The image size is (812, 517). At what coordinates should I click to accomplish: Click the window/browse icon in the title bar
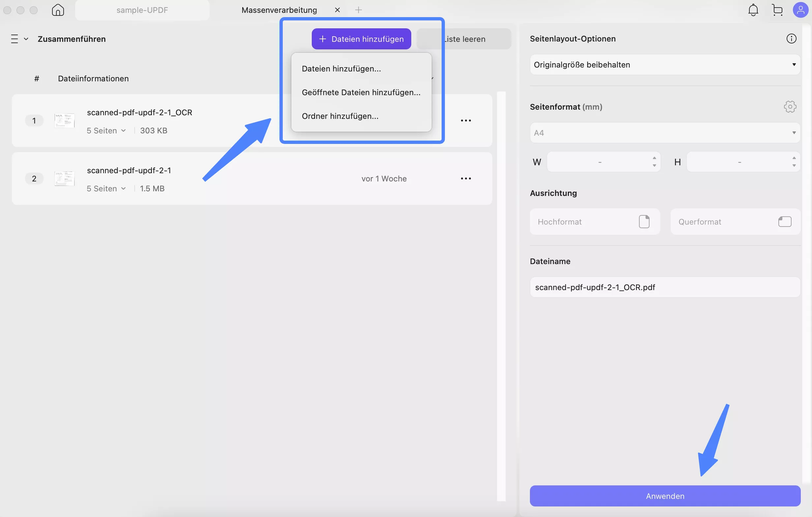click(x=777, y=10)
